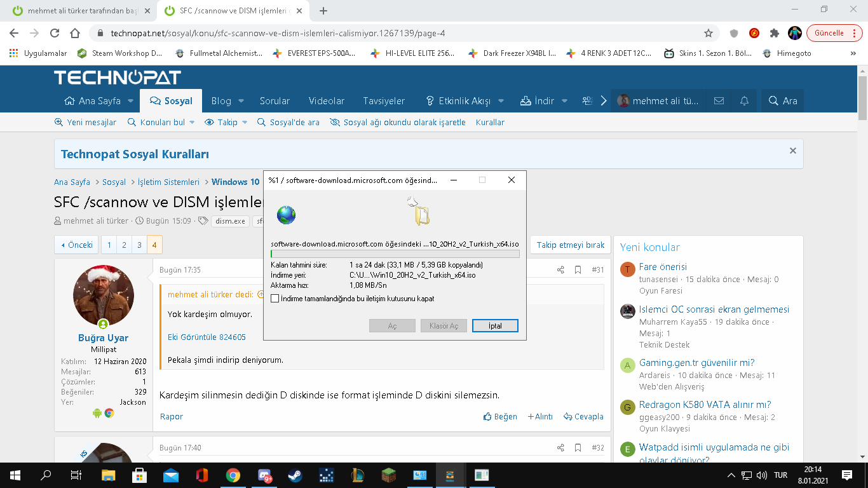Like the post with Beğen
Image resolution: width=868 pixels, height=488 pixels.
click(x=500, y=417)
